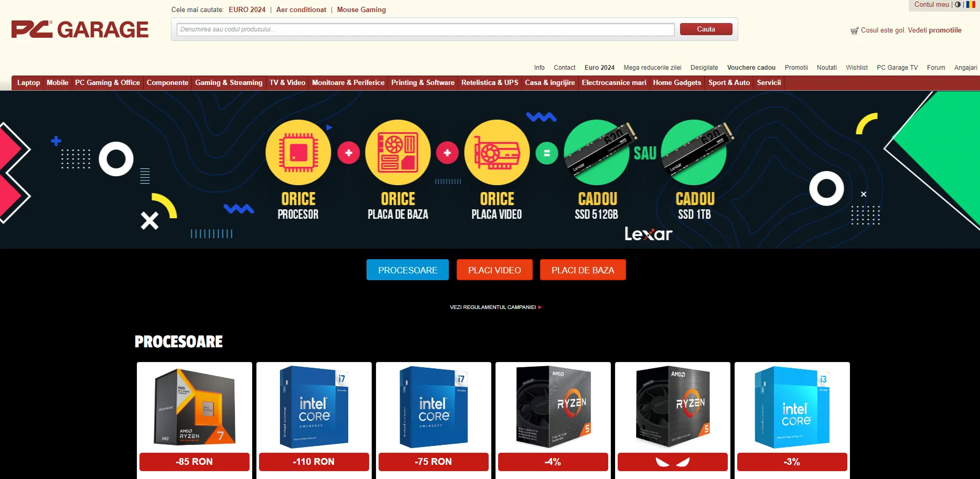
Task: Click the -3% discount badge
Action: [792, 462]
